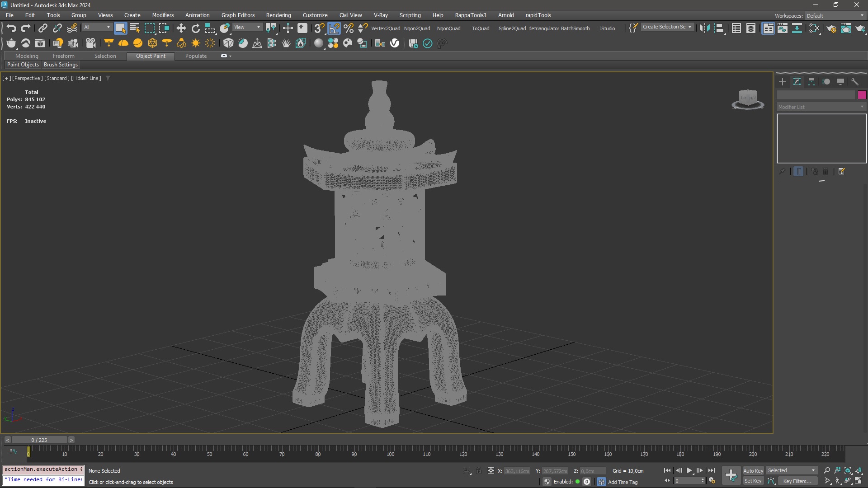Choose the Select and Move tool

click(x=181, y=28)
